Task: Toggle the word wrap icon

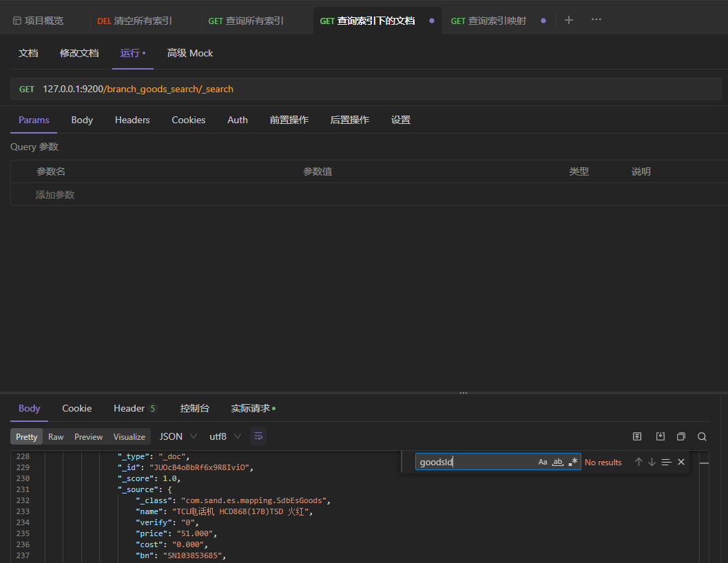Action: tap(258, 436)
